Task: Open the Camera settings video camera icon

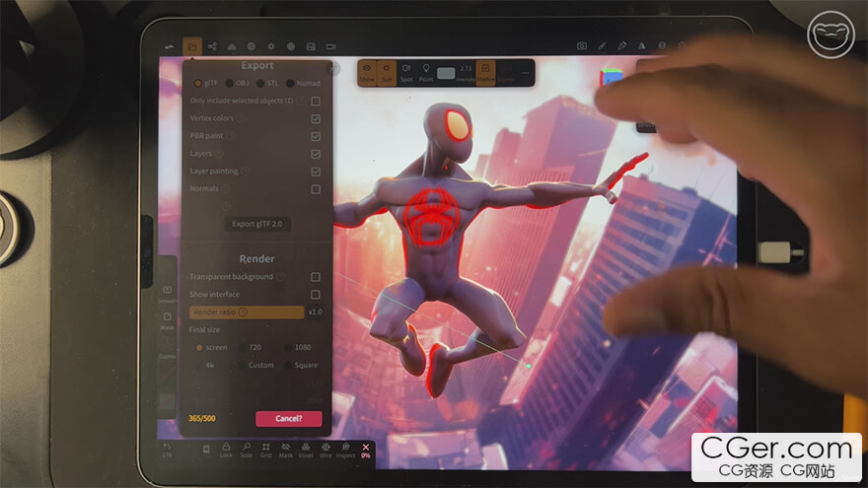Action: tap(331, 47)
